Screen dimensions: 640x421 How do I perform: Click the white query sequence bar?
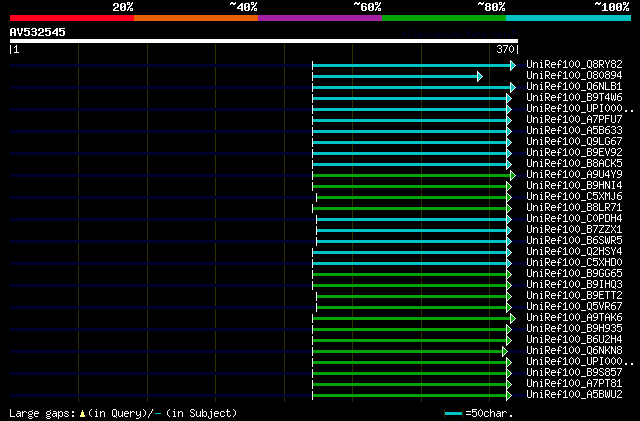click(x=264, y=41)
